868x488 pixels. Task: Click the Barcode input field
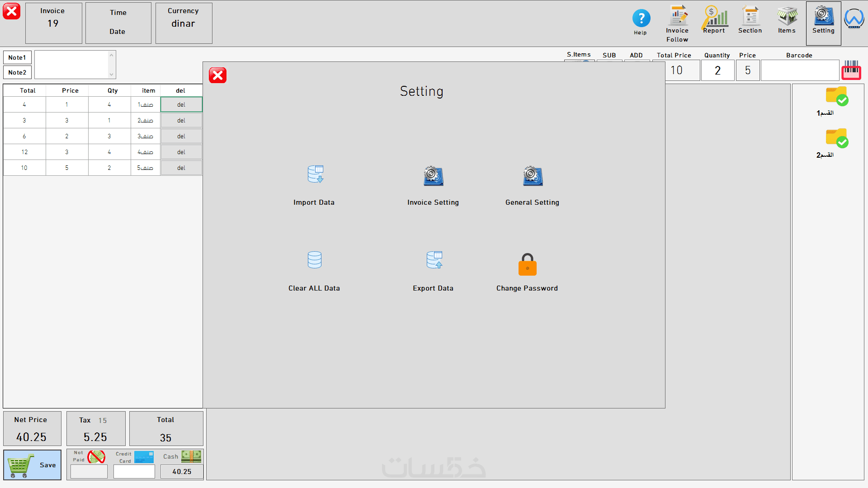799,70
